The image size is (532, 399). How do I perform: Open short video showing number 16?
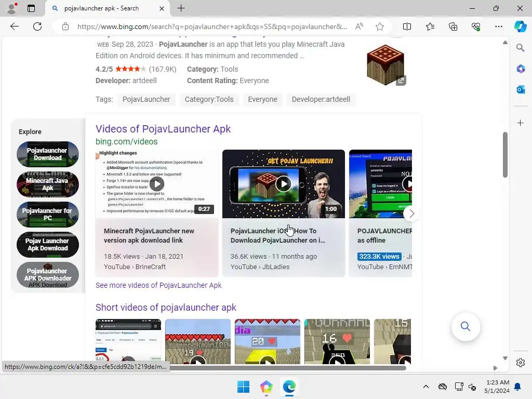point(337,341)
